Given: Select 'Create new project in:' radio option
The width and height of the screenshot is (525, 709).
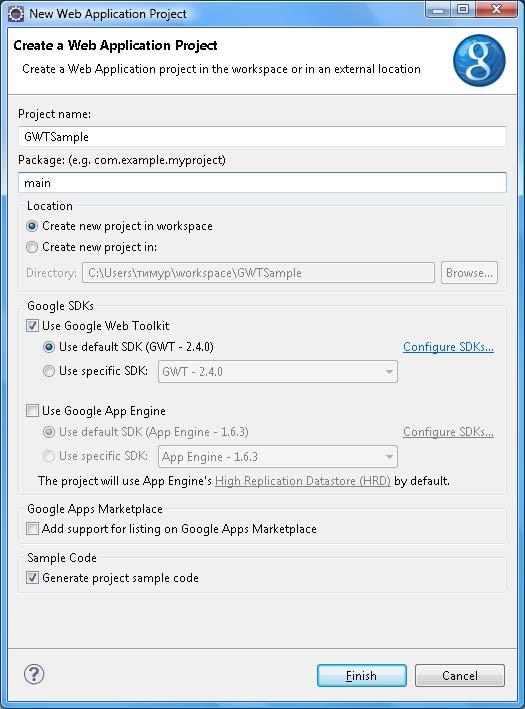Looking at the screenshot, I should [32, 247].
